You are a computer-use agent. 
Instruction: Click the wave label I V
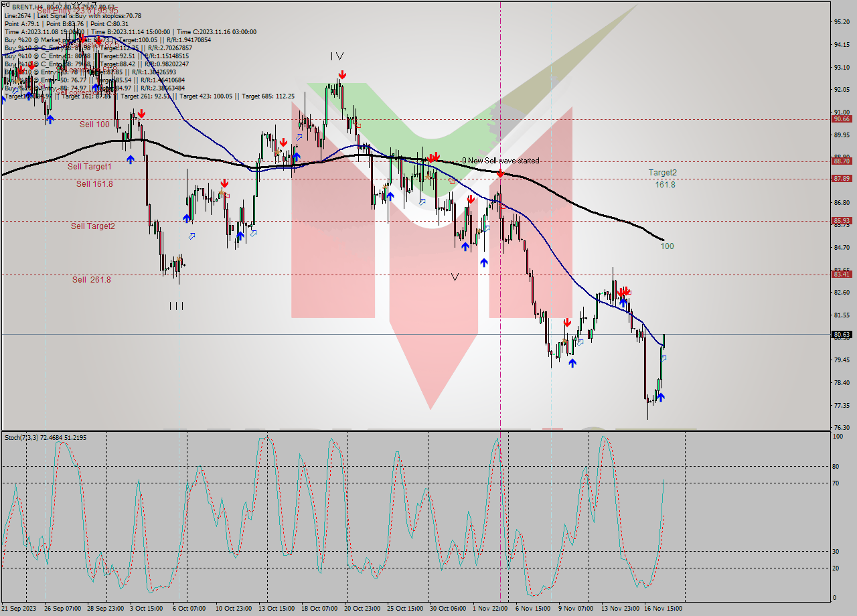pyautogui.click(x=337, y=57)
